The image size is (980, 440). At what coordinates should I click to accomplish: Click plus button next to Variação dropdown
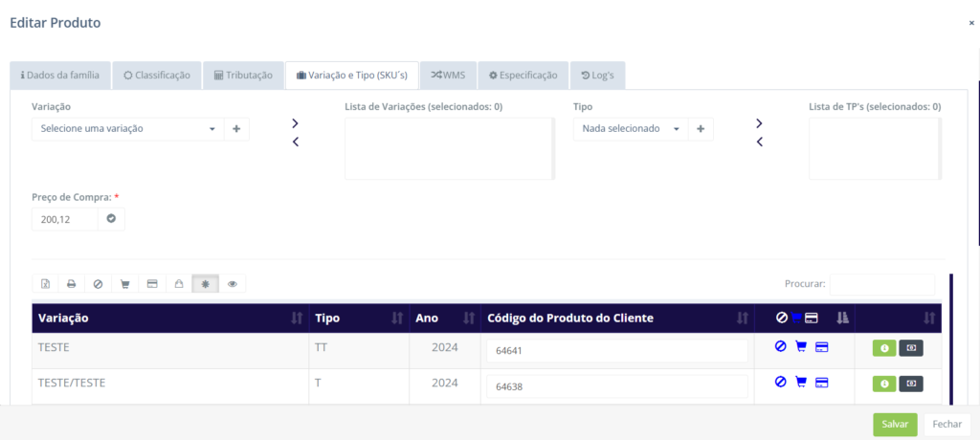(236, 128)
